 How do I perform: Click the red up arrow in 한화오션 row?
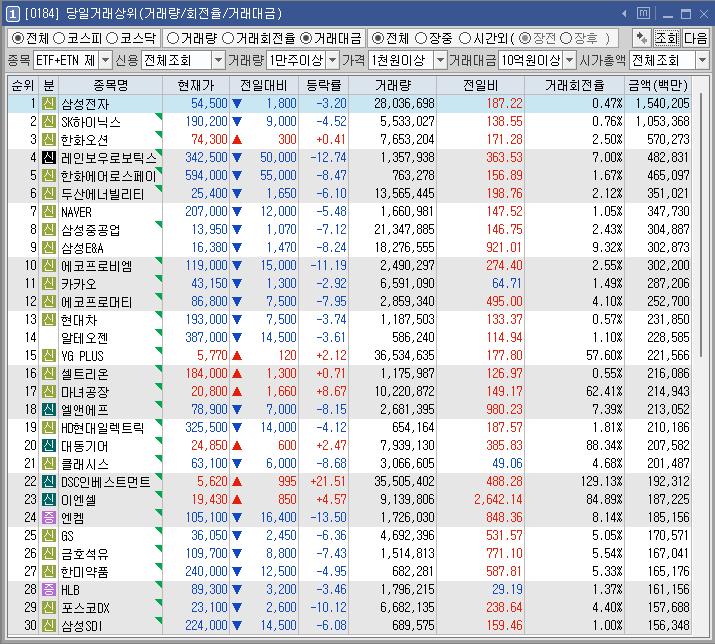tap(237, 140)
